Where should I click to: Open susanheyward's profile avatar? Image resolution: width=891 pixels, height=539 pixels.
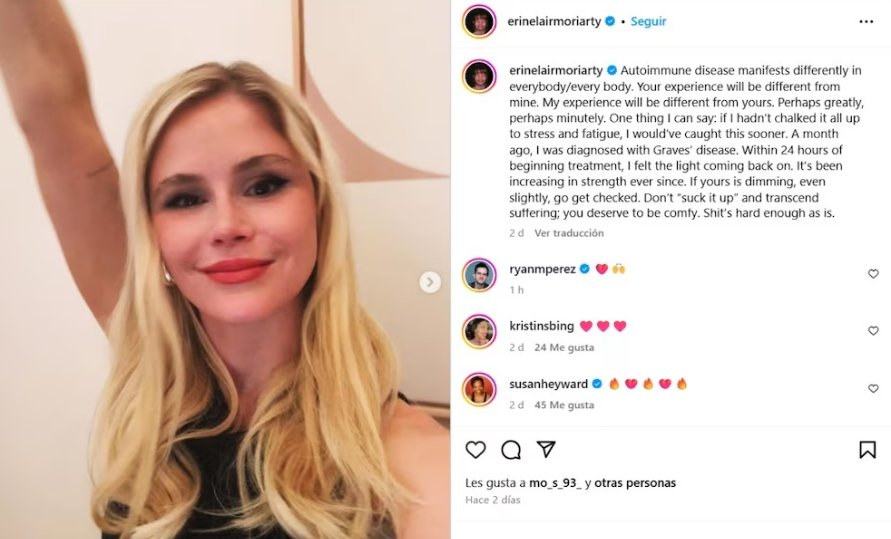point(479,390)
